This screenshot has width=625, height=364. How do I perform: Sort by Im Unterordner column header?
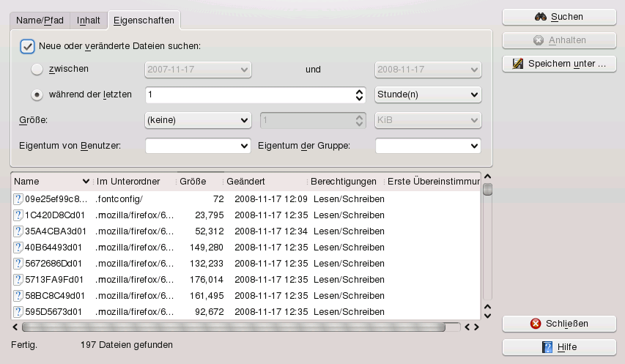(x=135, y=182)
